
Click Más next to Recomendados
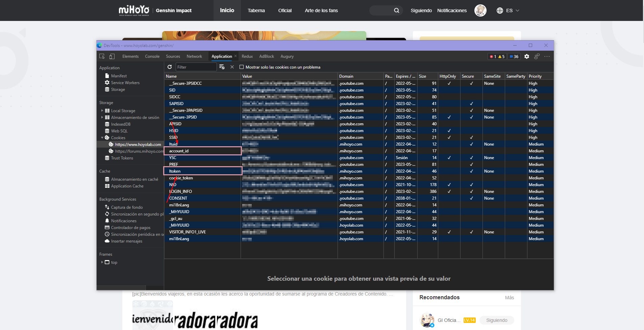(x=510, y=298)
